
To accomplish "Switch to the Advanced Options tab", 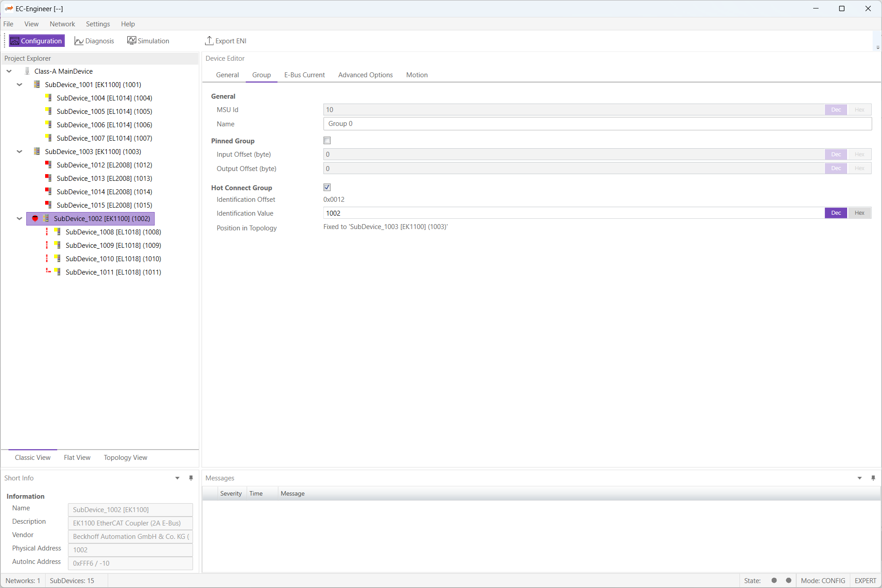I will (x=365, y=75).
